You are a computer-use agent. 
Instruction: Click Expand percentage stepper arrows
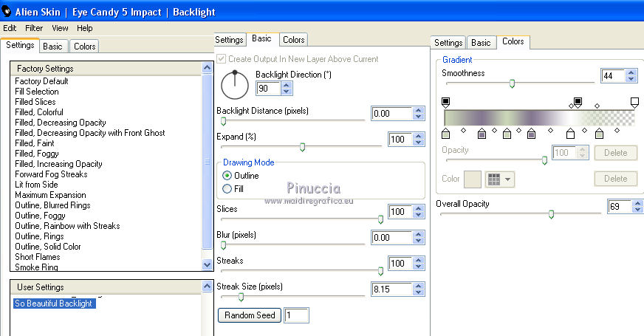tap(419, 140)
